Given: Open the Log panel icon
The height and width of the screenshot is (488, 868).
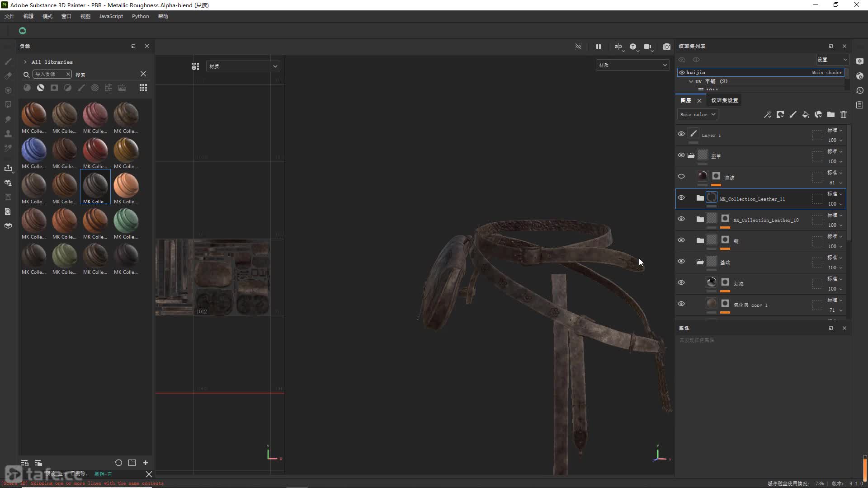Looking at the screenshot, I should click(860, 105).
